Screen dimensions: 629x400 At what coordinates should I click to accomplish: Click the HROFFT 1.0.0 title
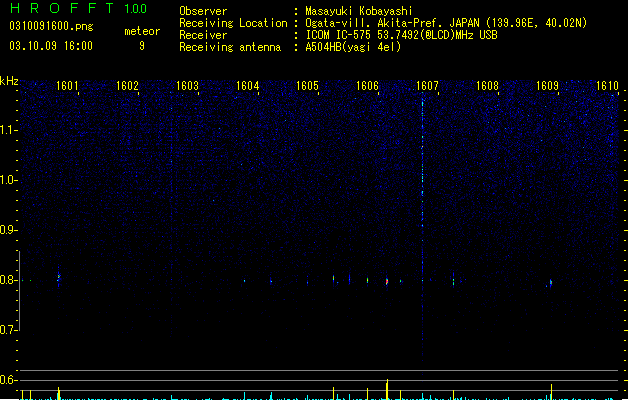(78, 8)
